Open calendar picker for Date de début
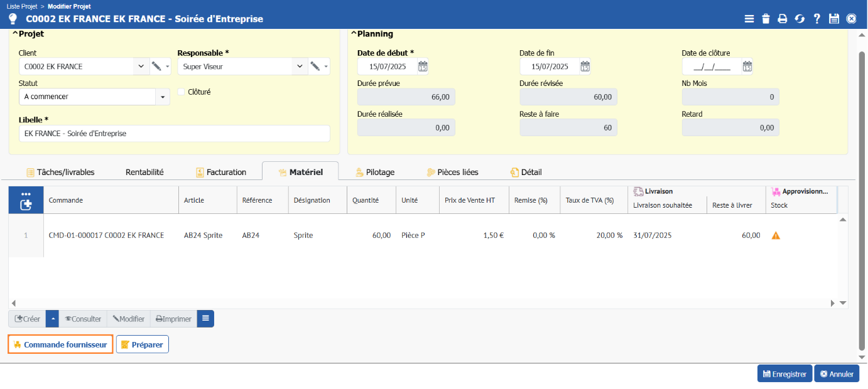 (423, 67)
